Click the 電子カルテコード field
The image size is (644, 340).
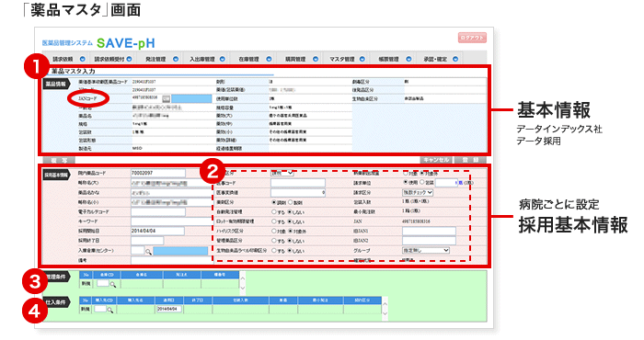158,212
